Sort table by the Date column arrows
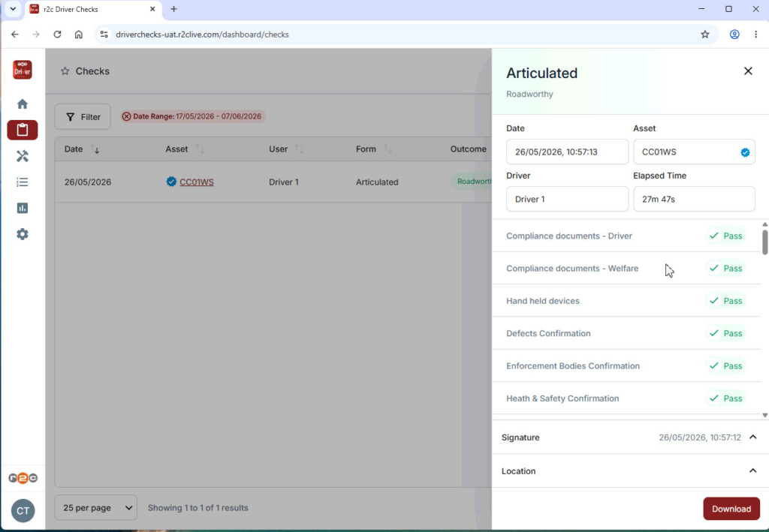 (95, 149)
